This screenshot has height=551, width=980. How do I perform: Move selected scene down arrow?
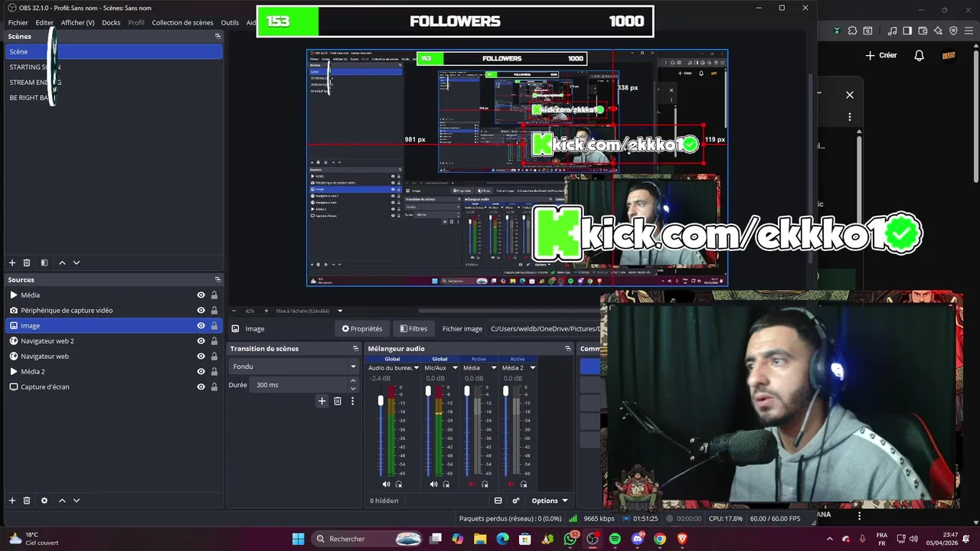[x=76, y=262]
